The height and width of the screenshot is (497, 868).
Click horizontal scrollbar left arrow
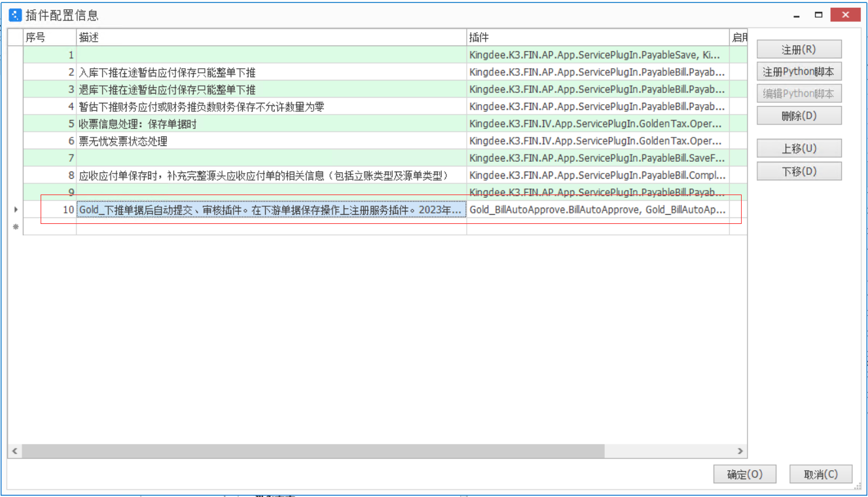[14, 451]
